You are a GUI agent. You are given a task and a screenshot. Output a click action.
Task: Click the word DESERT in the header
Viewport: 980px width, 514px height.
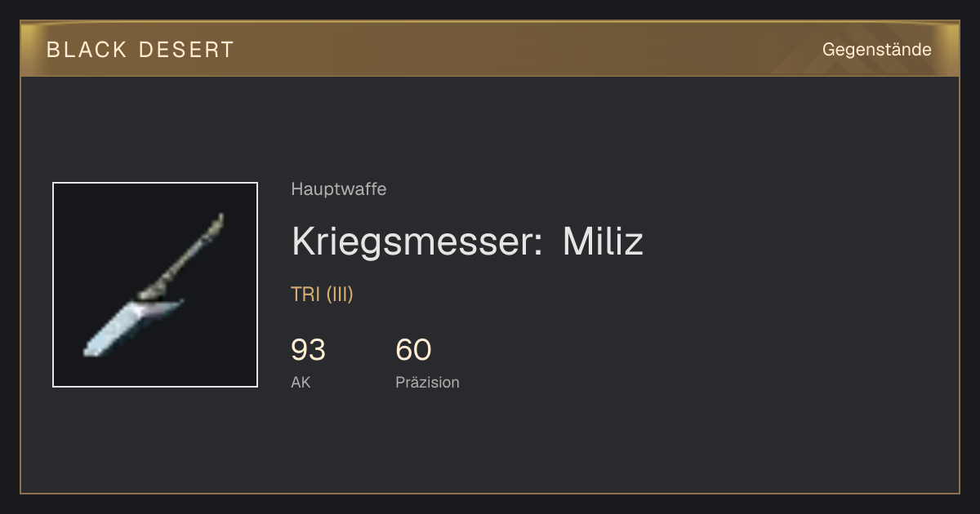tap(186, 50)
